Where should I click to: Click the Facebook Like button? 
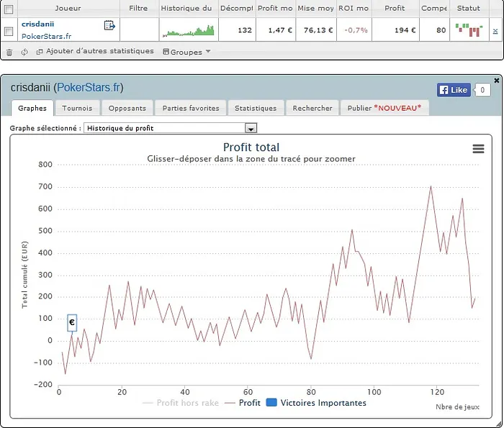pos(453,90)
